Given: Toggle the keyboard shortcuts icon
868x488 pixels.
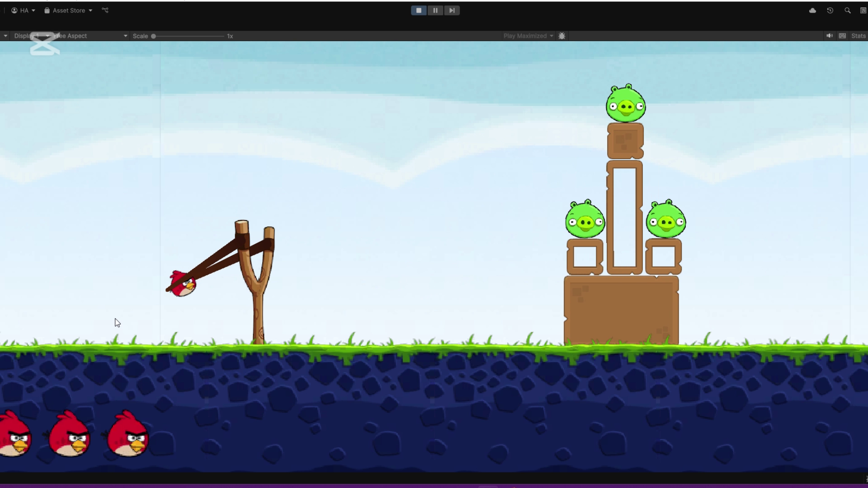Looking at the screenshot, I should click(842, 36).
